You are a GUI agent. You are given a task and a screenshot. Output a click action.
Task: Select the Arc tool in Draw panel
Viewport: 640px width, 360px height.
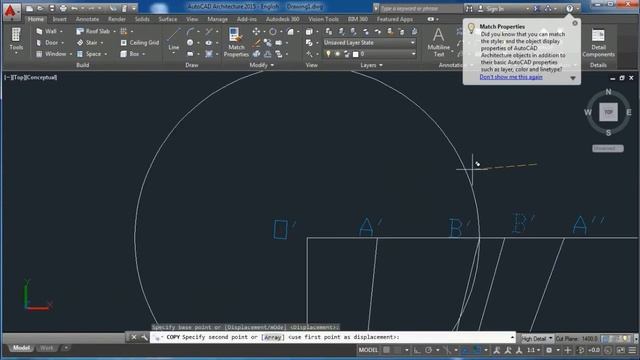(x=190, y=31)
